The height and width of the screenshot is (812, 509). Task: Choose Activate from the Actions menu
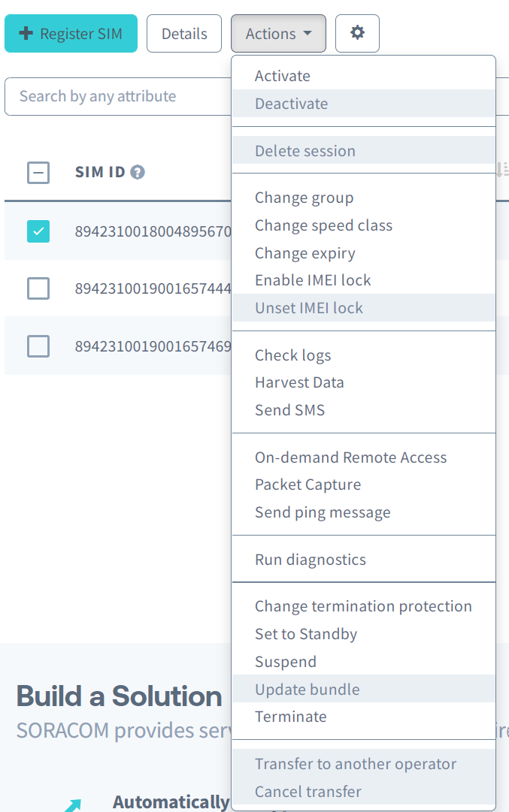pyautogui.click(x=283, y=76)
